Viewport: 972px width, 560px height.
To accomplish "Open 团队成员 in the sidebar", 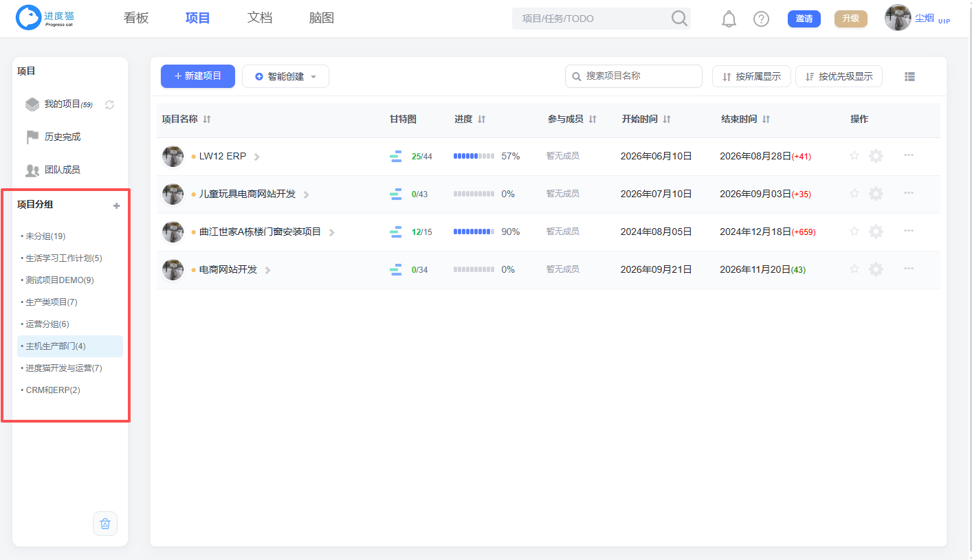I will [x=53, y=170].
